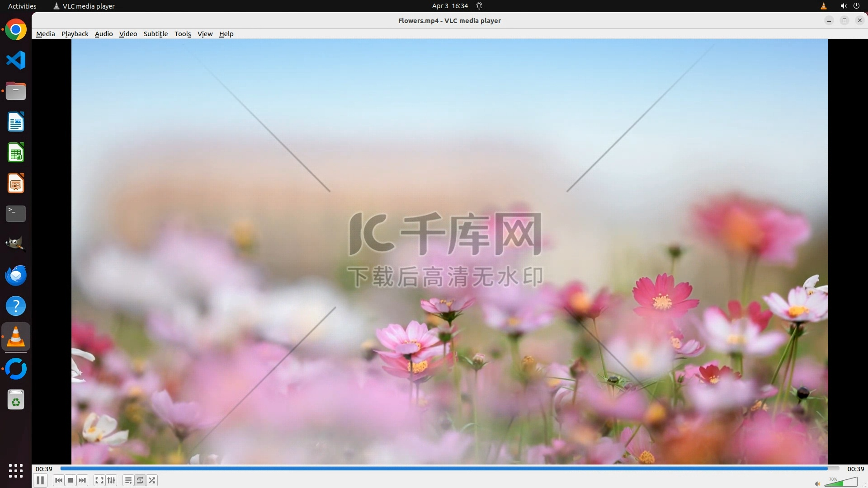
Task: Expand the Tools menu
Action: pos(183,34)
